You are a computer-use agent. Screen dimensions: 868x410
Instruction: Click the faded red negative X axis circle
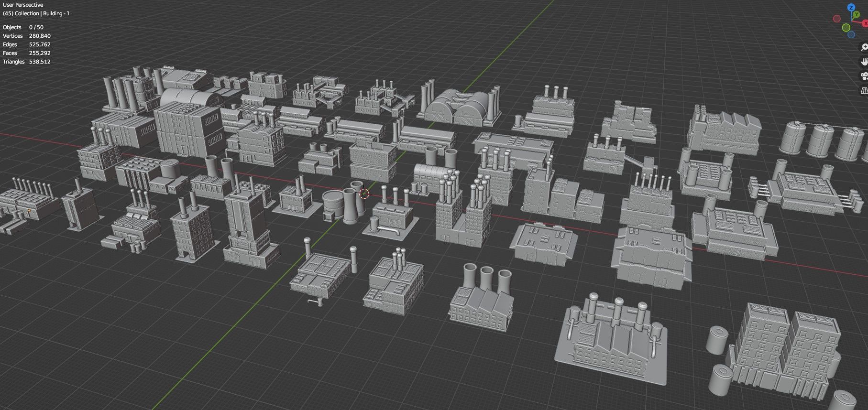pos(837,19)
